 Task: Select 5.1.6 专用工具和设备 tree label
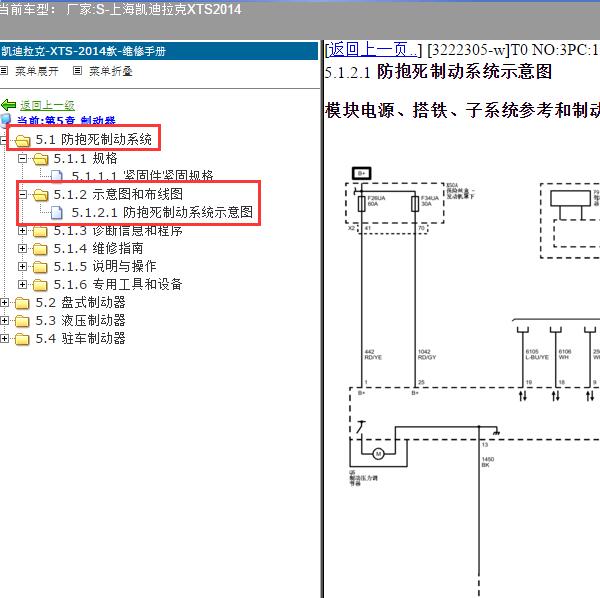click(118, 284)
